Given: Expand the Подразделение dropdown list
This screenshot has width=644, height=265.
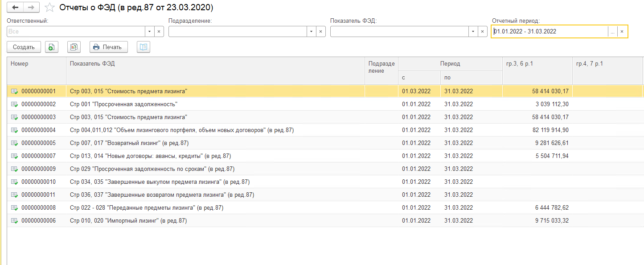Looking at the screenshot, I should point(311,32).
